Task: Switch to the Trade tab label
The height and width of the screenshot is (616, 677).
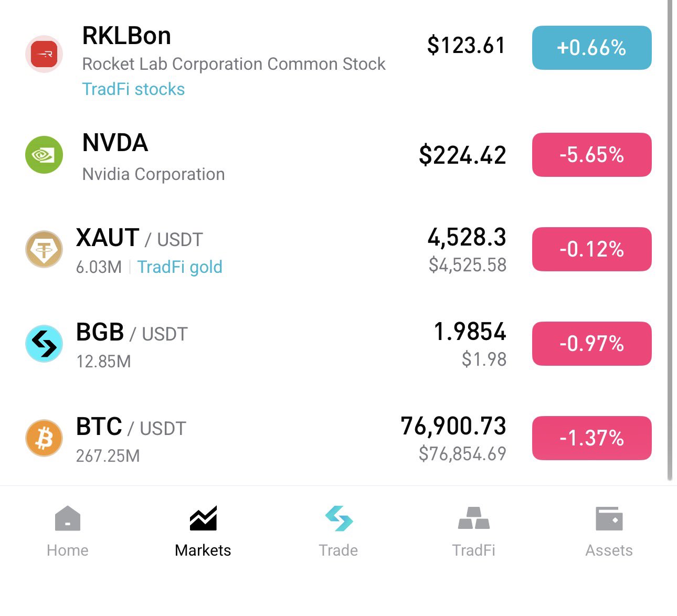Action: [x=338, y=550]
